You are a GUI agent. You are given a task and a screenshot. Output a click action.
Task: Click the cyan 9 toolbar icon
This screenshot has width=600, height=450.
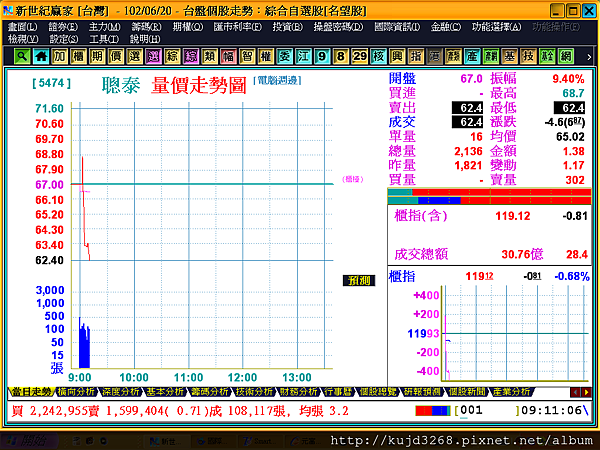point(322,56)
